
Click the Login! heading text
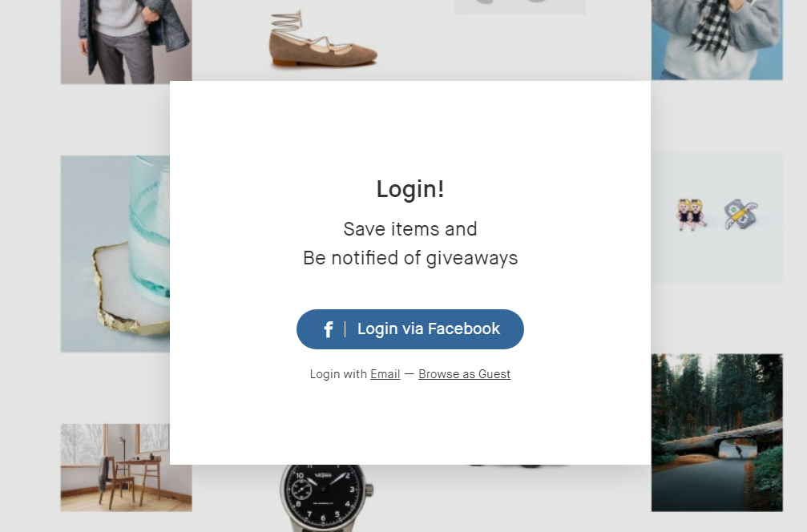pyautogui.click(x=410, y=189)
